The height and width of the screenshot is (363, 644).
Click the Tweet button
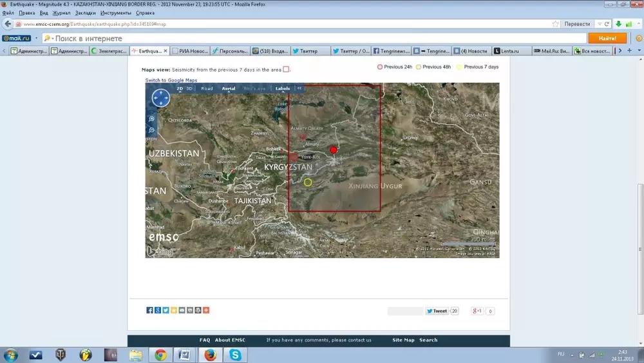[x=437, y=311]
